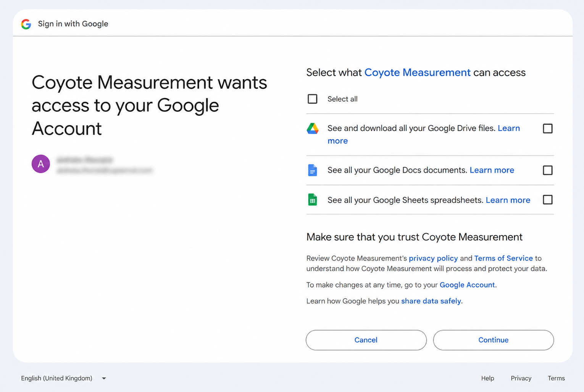Enable Google Drive files access checkbox

548,129
